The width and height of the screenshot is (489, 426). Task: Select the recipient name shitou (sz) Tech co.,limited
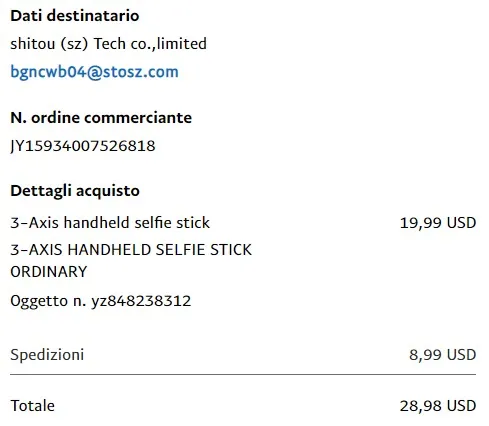(x=108, y=44)
